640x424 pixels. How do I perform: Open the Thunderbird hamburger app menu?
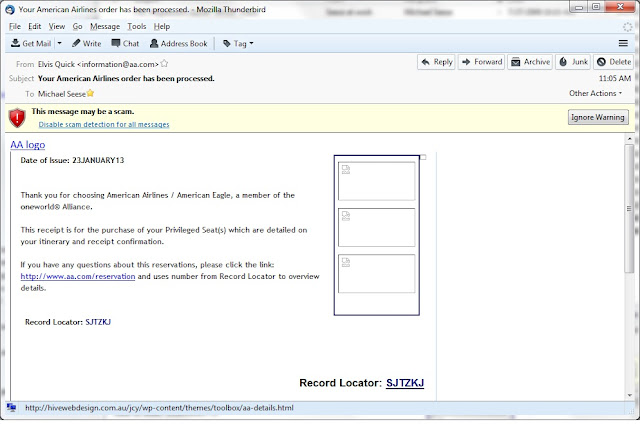(x=623, y=43)
